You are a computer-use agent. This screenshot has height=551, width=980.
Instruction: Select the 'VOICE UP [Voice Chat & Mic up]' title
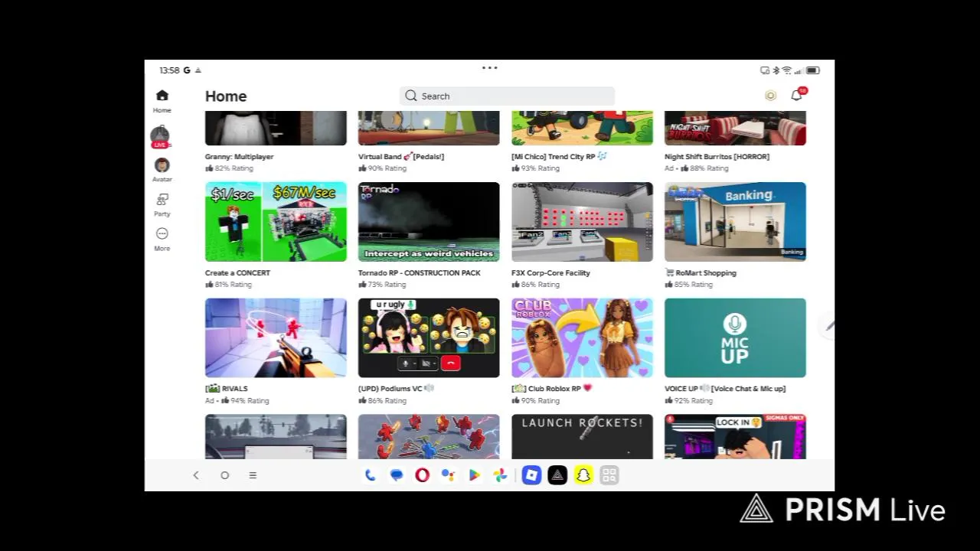(x=725, y=389)
